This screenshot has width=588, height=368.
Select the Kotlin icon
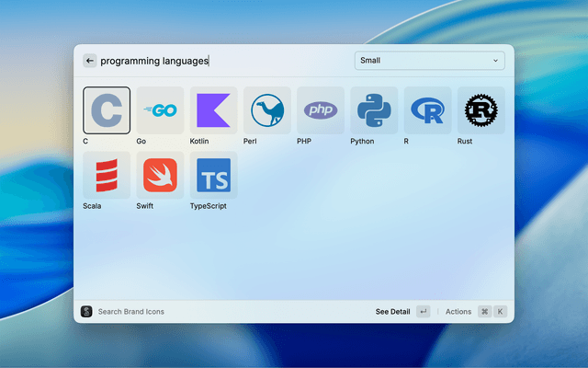point(213,110)
